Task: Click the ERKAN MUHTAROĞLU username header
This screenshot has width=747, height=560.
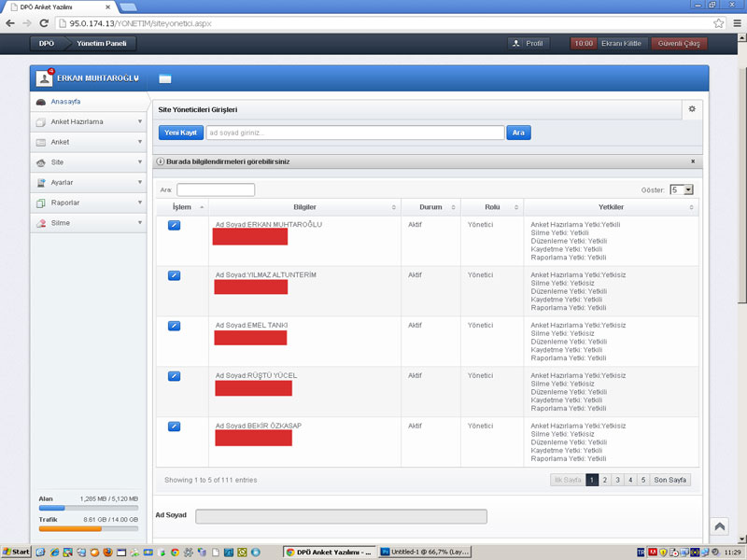Action: [98, 78]
